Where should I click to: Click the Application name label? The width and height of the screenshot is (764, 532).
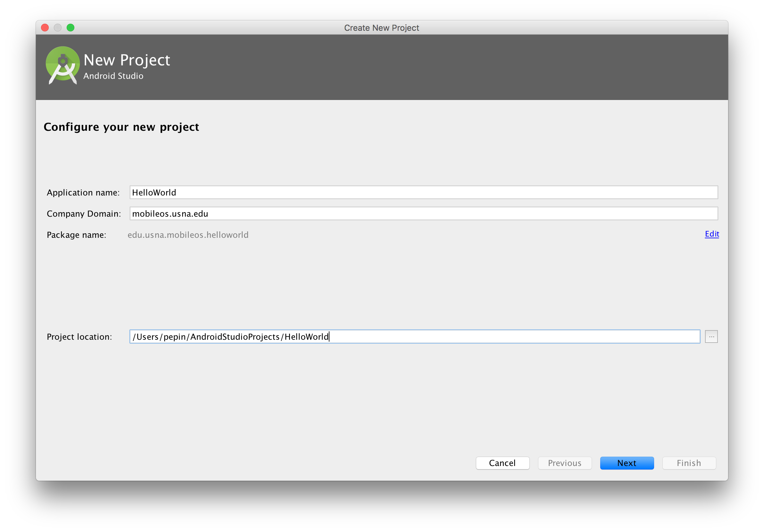click(x=83, y=193)
